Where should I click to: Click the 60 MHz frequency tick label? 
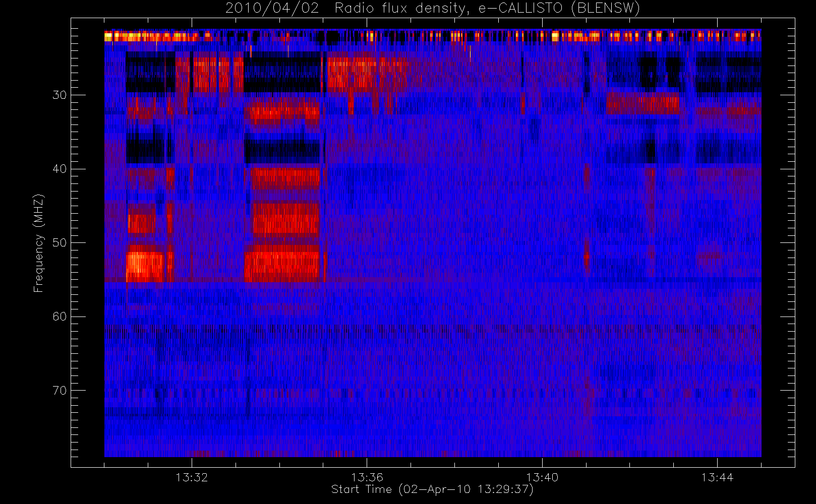[60, 317]
